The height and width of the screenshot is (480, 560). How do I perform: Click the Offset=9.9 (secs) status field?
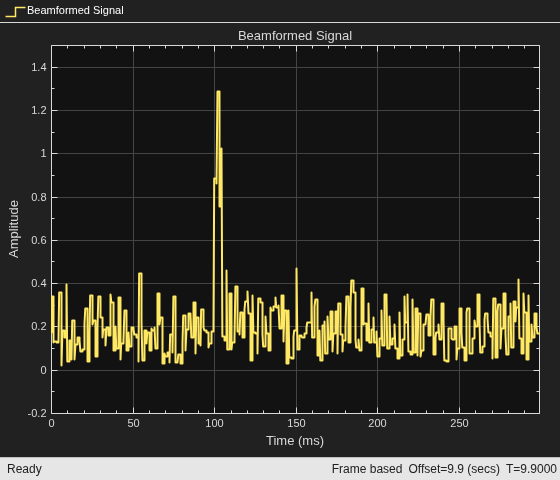click(x=454, y=469)
